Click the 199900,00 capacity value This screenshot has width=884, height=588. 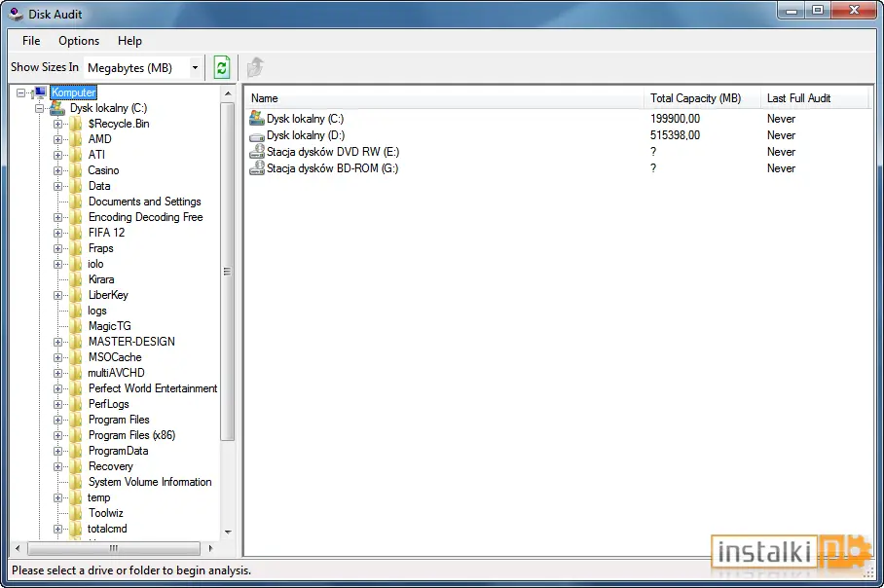pos(675,119)
